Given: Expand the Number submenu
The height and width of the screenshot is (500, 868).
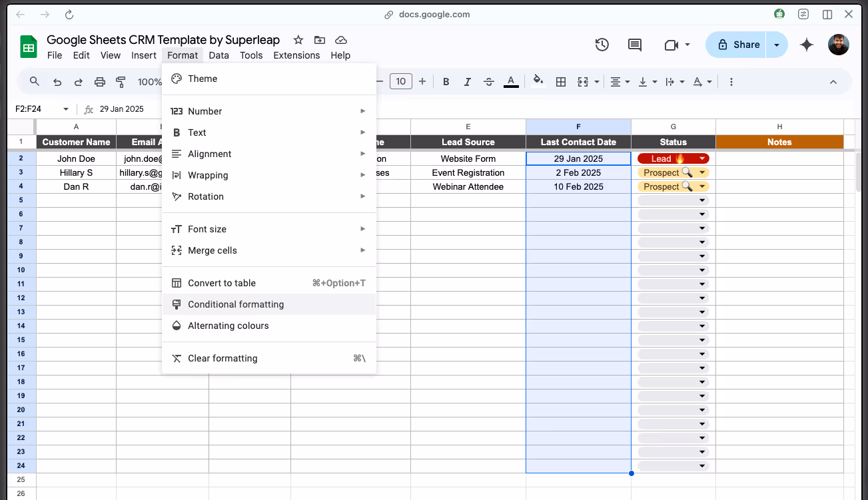Looking at the screenshot, I should (x=269, y=111).
